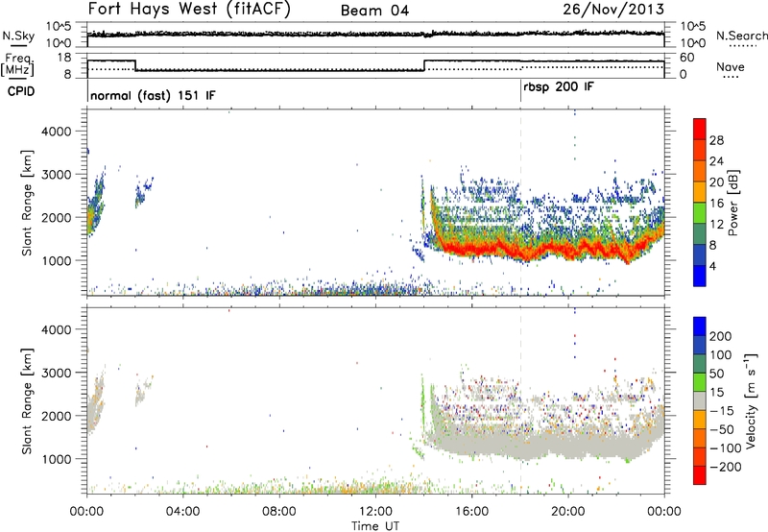Click the '28' tick on Power scale

click(x=716, y=140)
